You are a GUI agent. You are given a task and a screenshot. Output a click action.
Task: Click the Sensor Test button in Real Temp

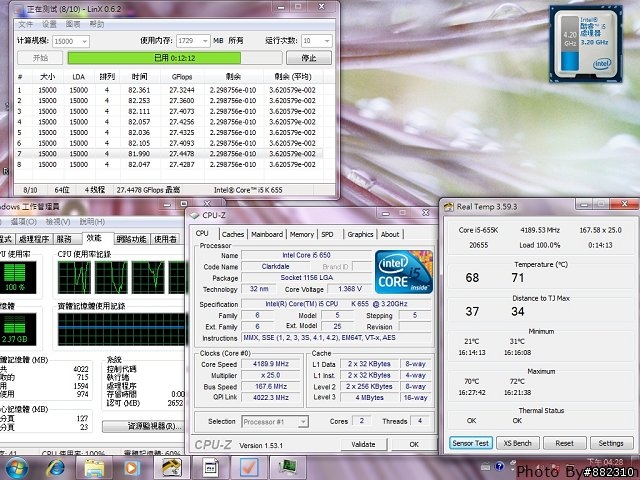click(x=471, y=443)
